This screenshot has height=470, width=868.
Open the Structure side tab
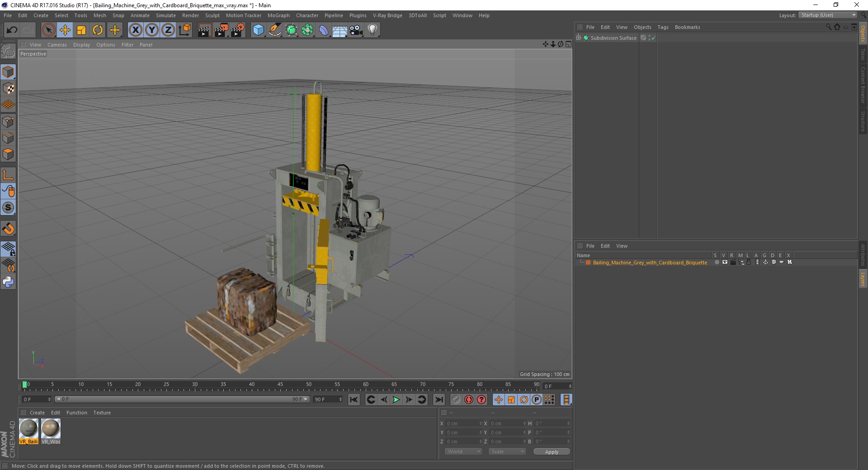click(863, 121)
